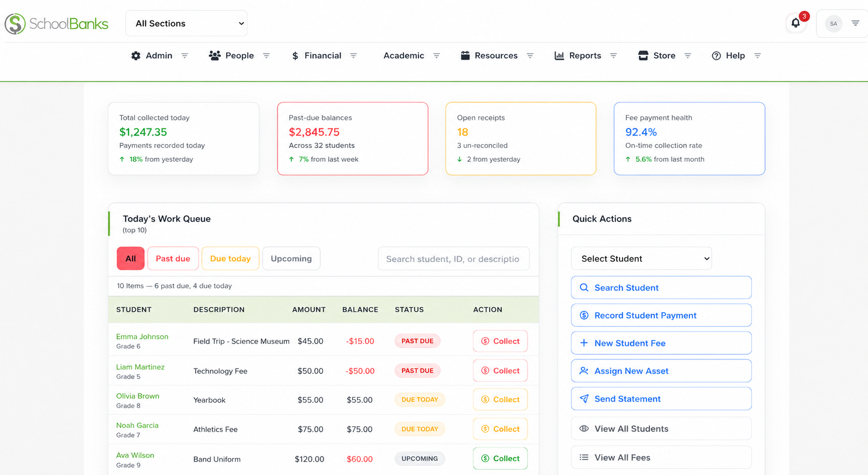Click the Past-due balances card

pos(352,139)
